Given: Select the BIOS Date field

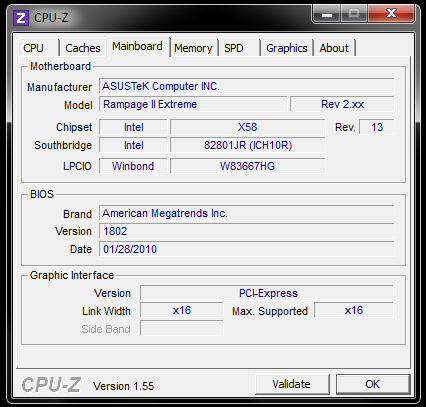Looking at the screenshot, I should tap(247, 249).
